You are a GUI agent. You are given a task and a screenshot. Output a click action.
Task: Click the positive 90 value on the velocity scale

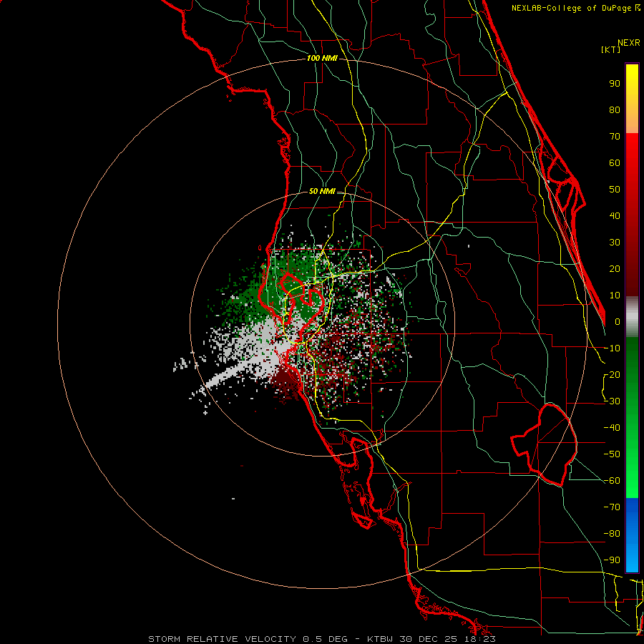click(x=615, y=84)
